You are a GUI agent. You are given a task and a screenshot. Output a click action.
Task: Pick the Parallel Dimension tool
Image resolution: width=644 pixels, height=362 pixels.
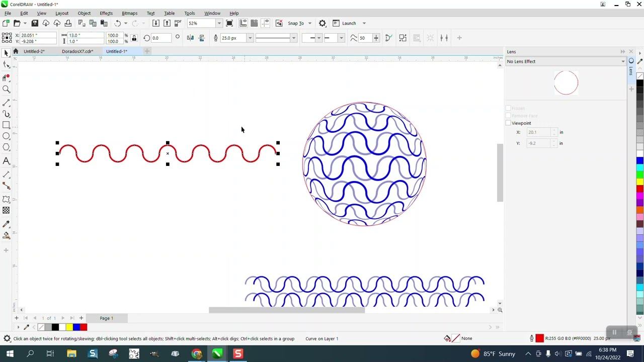[x=6, y=174]
